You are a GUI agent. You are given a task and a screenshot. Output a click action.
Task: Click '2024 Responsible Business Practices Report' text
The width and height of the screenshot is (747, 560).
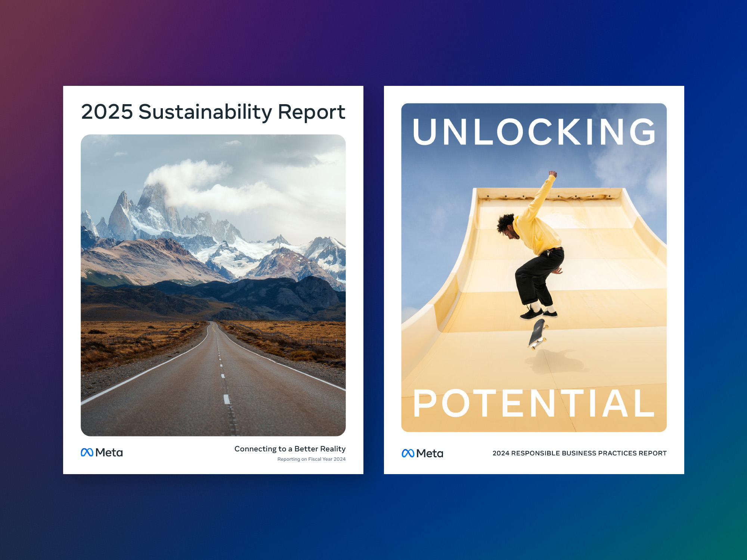[x=579, y=453]
